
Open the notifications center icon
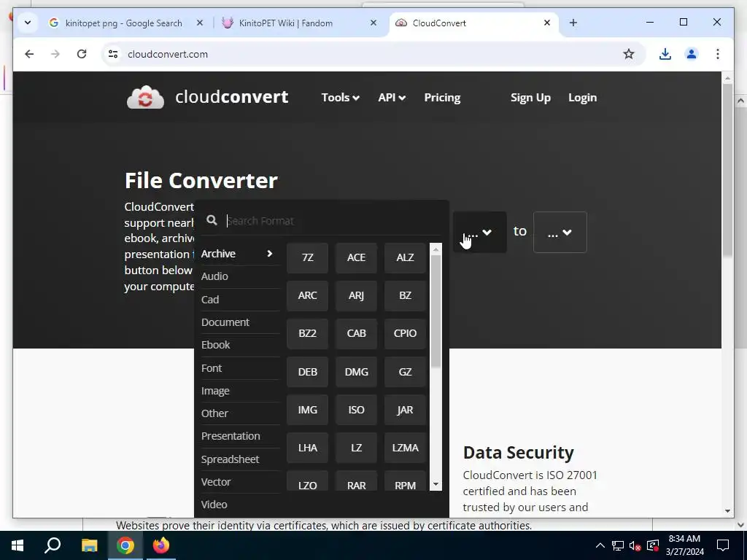[x=723, y=545]
